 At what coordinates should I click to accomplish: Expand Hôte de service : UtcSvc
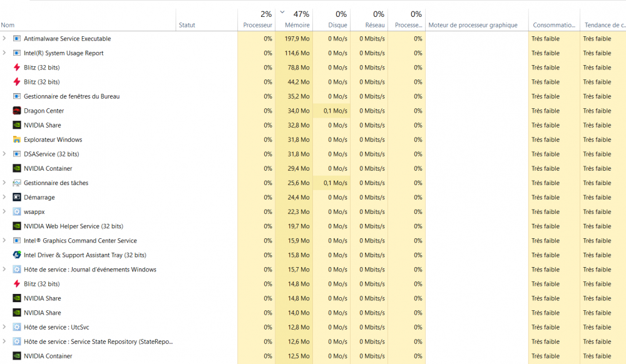pos(4,327)
